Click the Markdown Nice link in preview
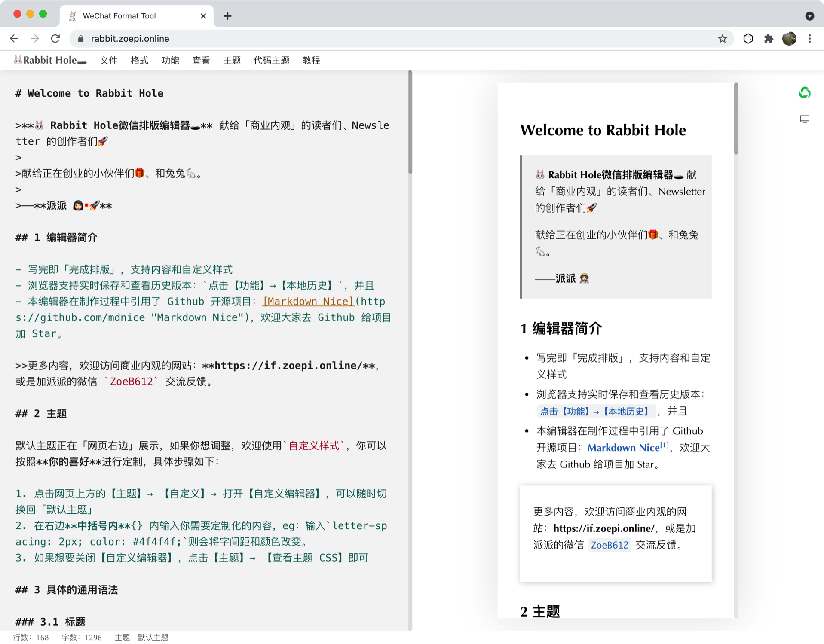The image size is (824, 644). coord(623,448)
